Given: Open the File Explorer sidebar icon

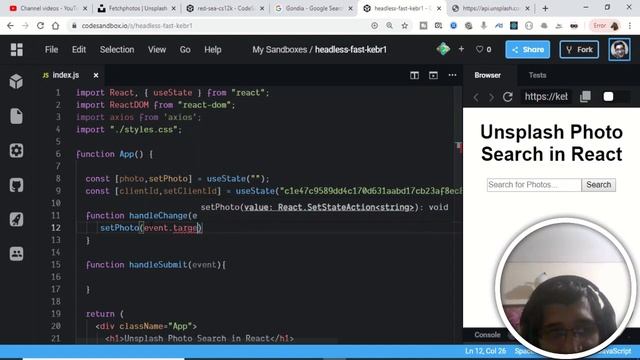Looking at the screenshot, I should 16,116.
